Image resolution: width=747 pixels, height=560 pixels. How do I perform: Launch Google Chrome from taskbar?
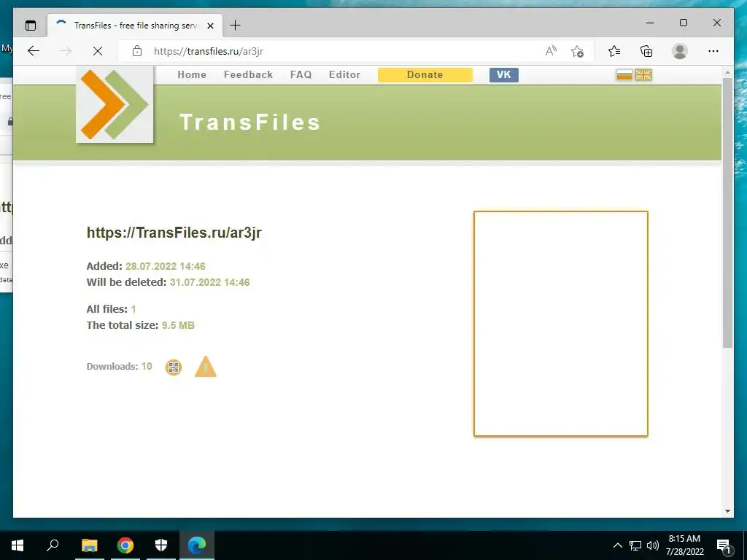125,545
